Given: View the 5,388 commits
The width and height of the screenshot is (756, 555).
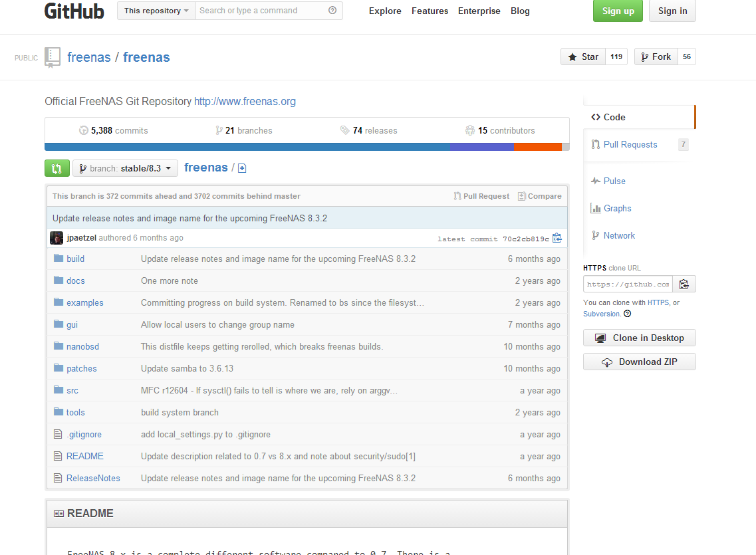Looking at the screenshot, I should tap(114, 130).
